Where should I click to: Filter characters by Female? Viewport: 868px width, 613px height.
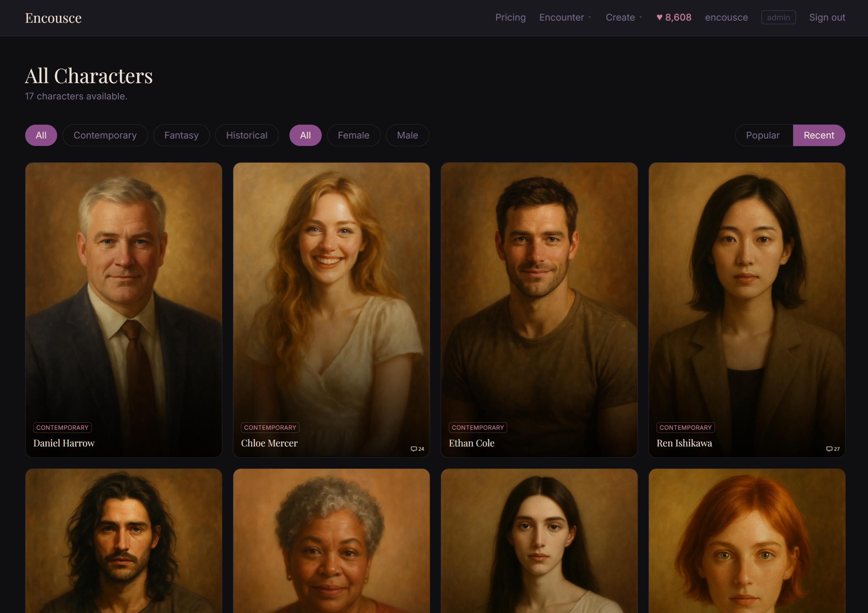point(353,135)
